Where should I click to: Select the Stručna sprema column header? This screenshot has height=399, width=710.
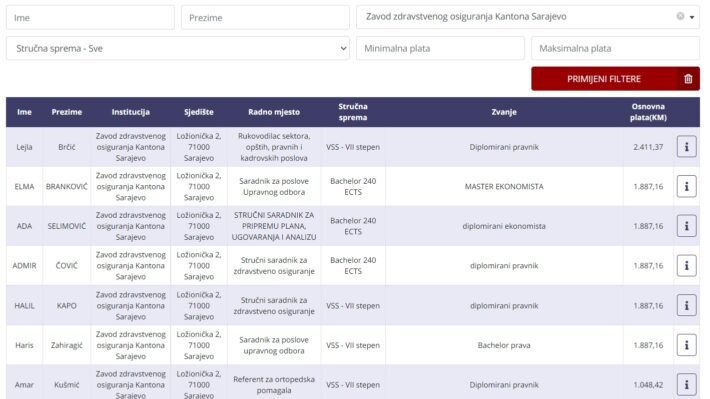(353, 112)
